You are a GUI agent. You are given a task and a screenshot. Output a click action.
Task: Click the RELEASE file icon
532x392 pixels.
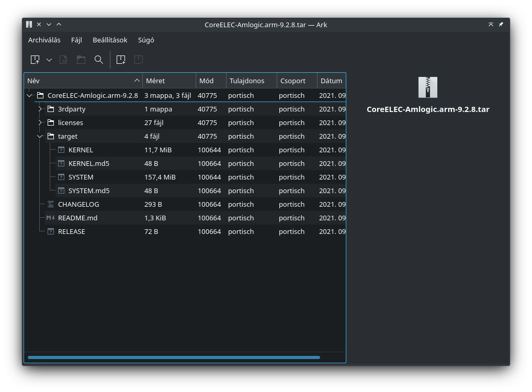point(51,231)
